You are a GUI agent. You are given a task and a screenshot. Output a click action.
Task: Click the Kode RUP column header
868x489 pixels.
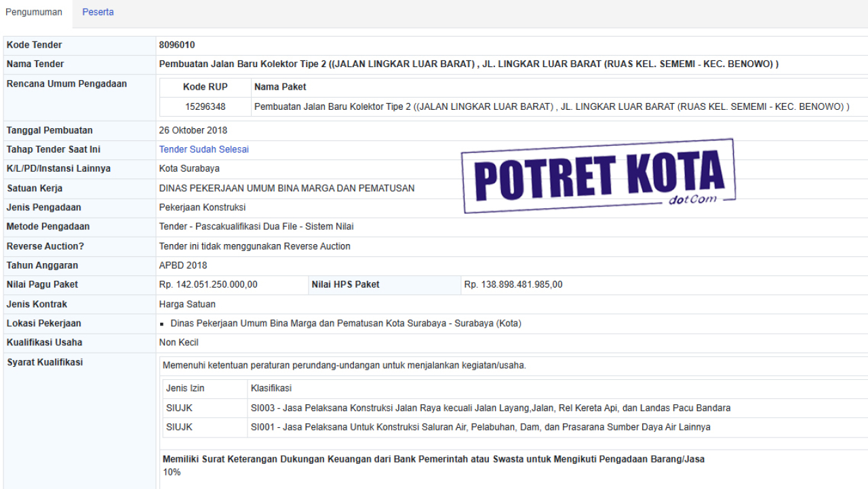pos(205,87)
